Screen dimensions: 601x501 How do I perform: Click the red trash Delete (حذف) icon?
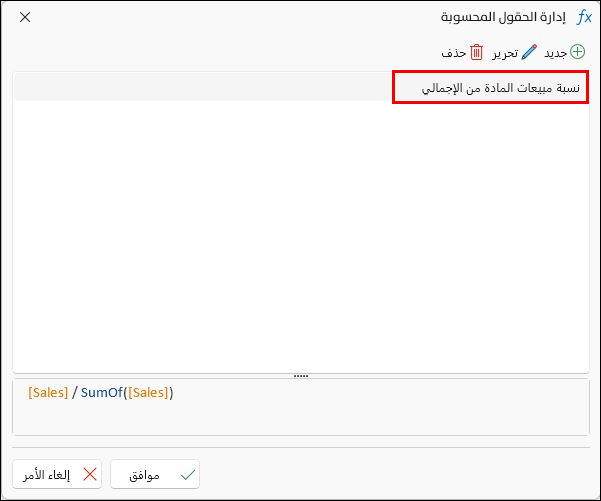pos(476,52)
